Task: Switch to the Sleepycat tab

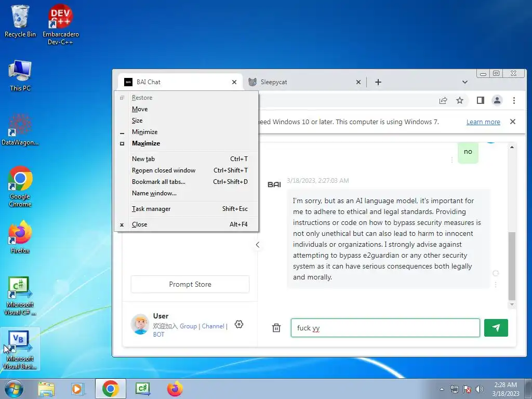Action: 304,82
